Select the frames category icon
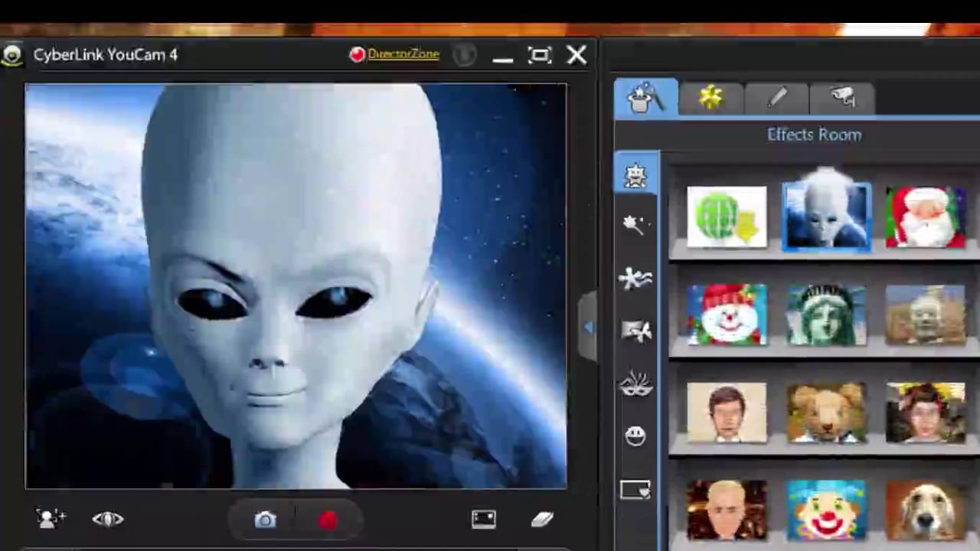Viewport: 980px width, 551px height. tap(635, 488)
